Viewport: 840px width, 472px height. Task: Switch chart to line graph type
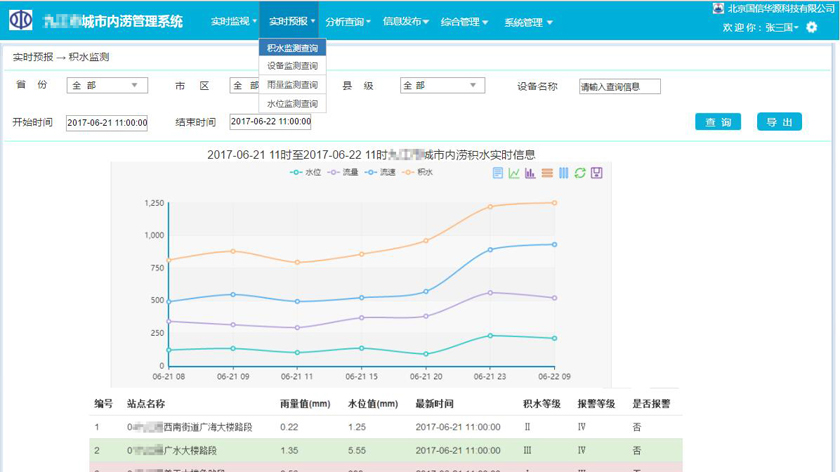tap(514, 173)
